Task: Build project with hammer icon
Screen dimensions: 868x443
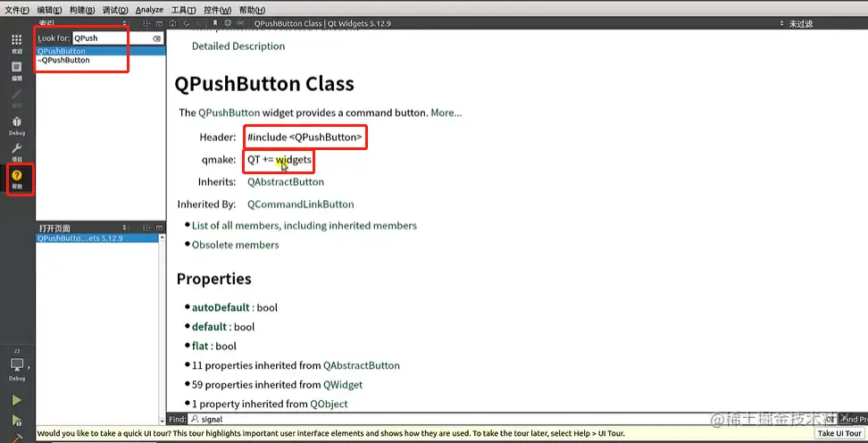Action: point(17,438)
